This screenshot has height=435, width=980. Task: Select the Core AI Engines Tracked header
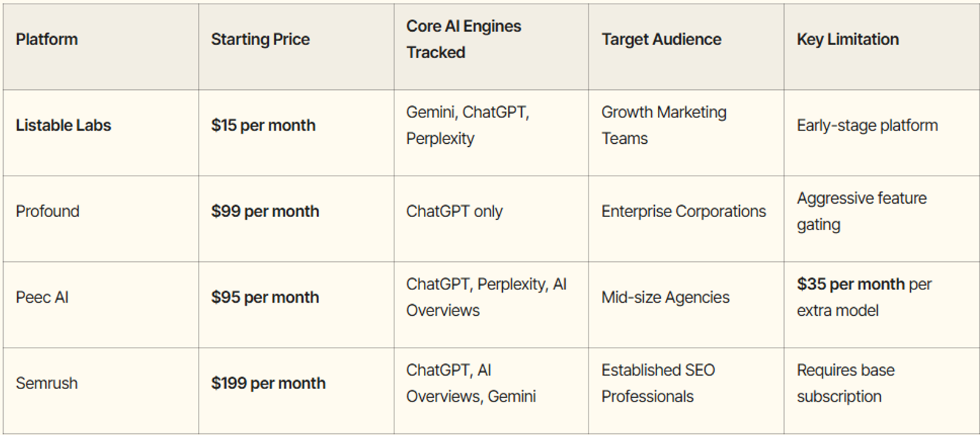click(464, 39)
